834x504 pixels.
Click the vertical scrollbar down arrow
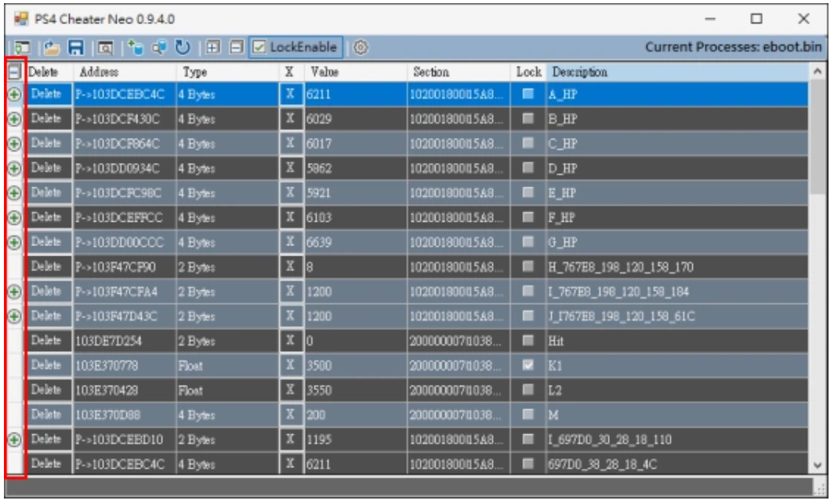tap(818, 465)
